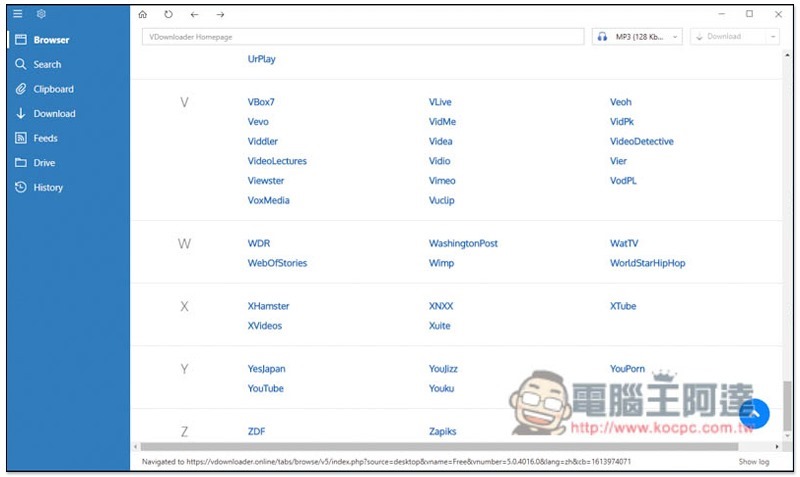The width and height of the screenshot is (800, 477).
Task: Open the Wimp link
Action: [x=441, y=263]
